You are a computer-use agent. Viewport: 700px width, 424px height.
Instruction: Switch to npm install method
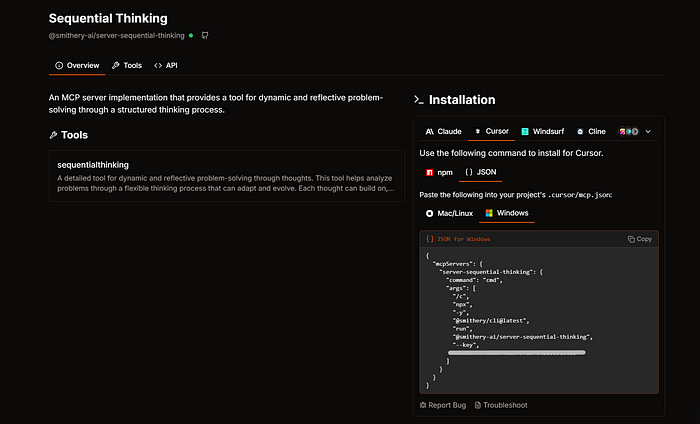[x=437, y=173]
